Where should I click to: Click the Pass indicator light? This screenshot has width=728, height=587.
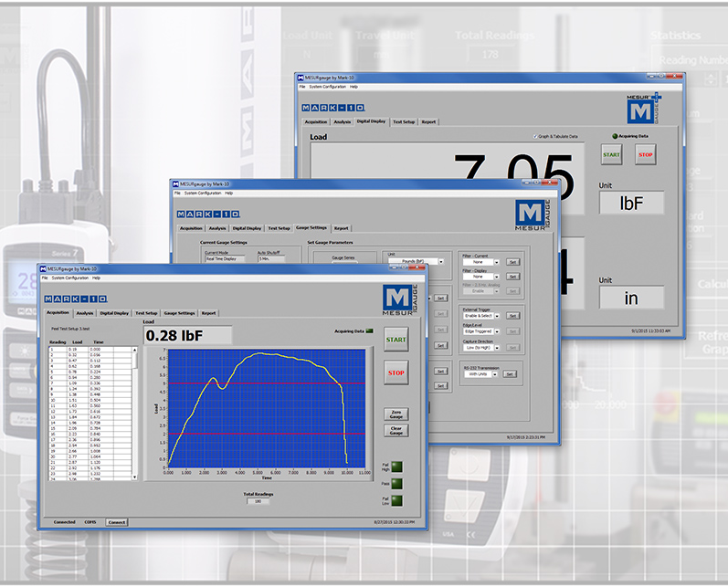point(397,484)
